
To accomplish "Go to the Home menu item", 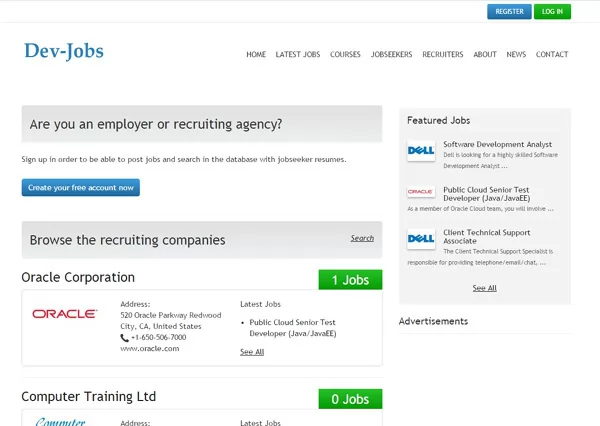I will [x=256, y=54].
